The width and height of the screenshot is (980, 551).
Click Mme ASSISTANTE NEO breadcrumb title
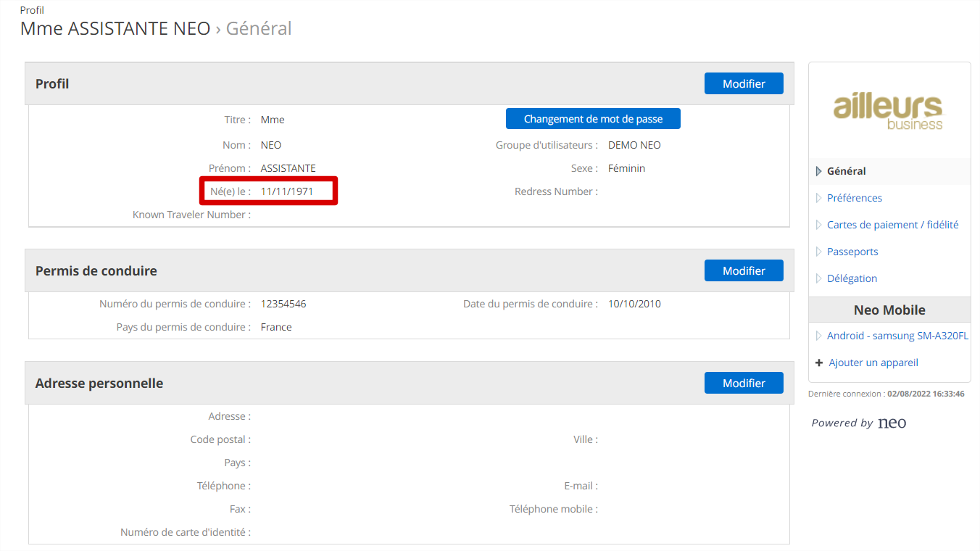click(115, 28)
